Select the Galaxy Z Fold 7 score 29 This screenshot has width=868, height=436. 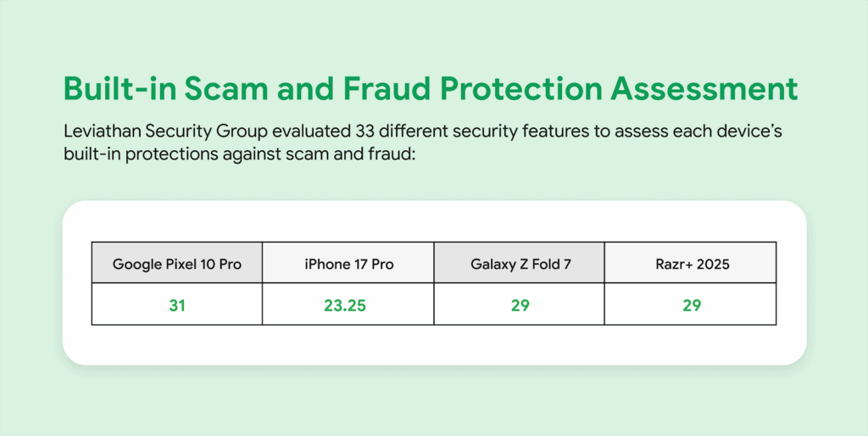(520, 305)
